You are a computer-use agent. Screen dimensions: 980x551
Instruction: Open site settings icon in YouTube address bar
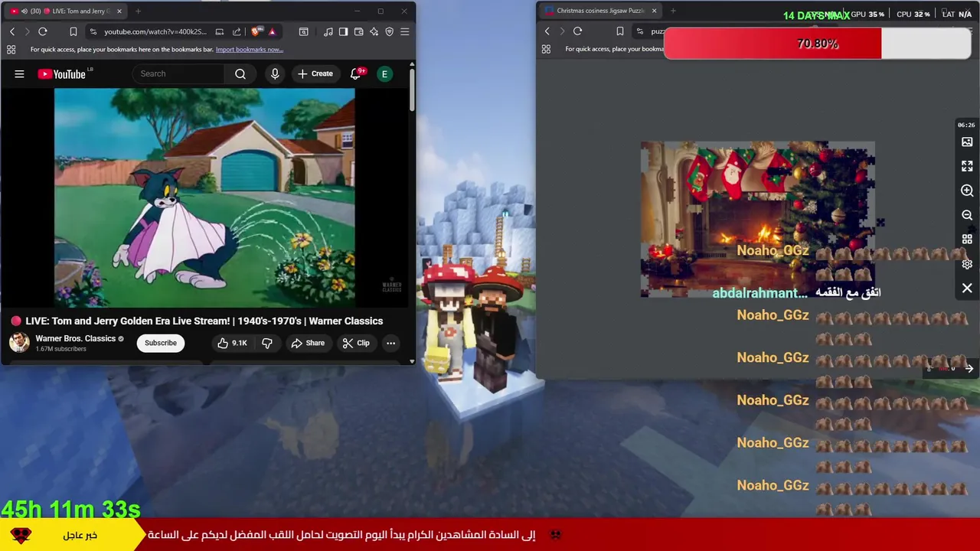(93, 31)
